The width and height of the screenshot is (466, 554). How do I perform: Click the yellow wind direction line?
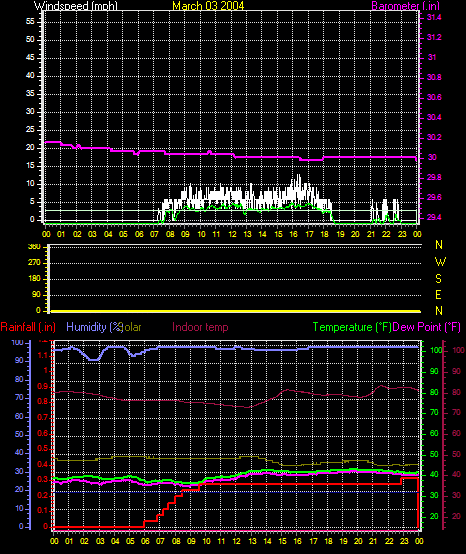click(x=236, y=311)
